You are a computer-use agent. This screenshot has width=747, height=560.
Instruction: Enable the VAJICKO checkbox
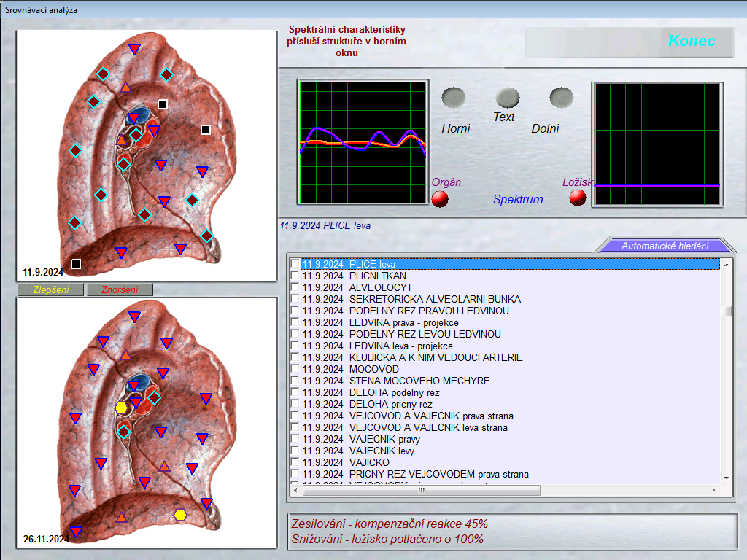[x=295, y=462]
